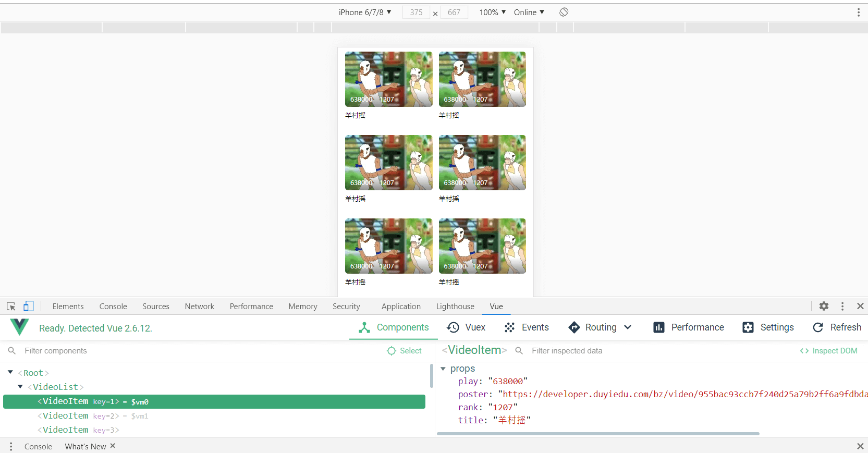The image size is (868, 453).
Task: Click the search icon beside Filter inspected data
Action: [519, 351]
